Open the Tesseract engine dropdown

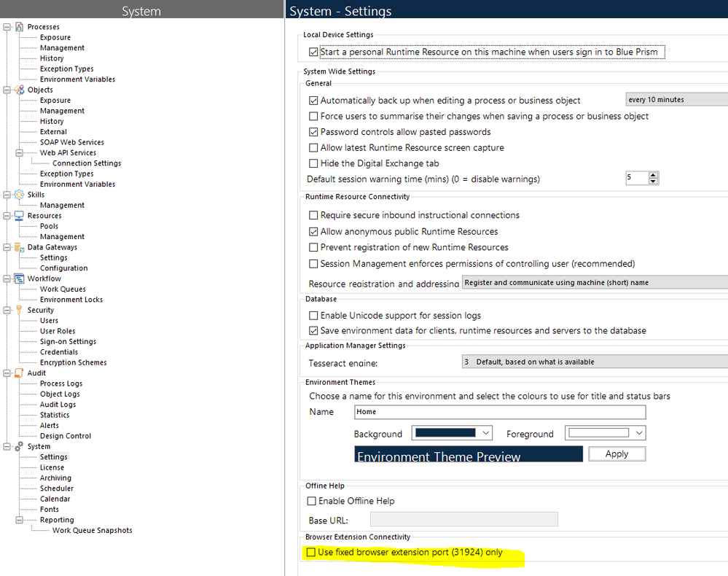(595, 362)
